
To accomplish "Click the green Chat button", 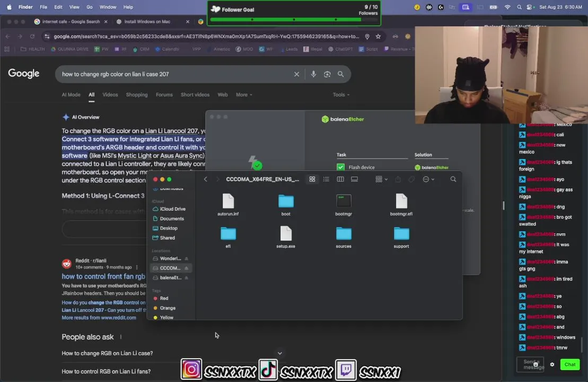I will [x=569, y=364].
